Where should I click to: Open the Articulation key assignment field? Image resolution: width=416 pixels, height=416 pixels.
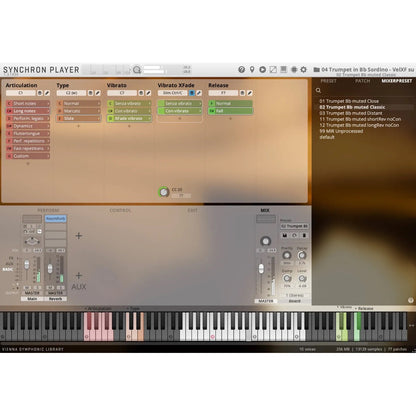click(x=21, y=93)
